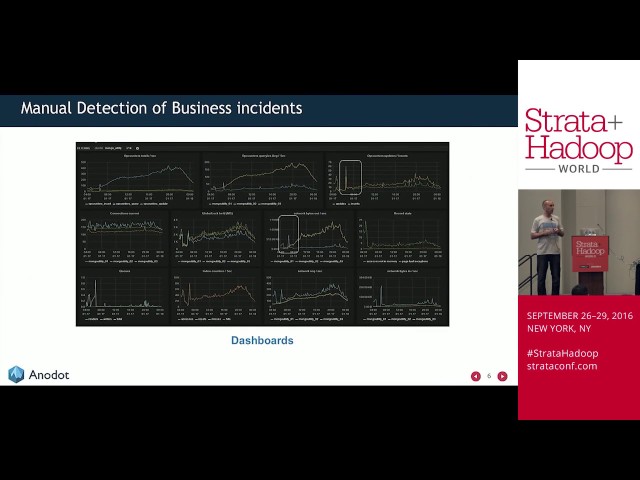Click the #StrataHadoop hashtag

point(562,353)
